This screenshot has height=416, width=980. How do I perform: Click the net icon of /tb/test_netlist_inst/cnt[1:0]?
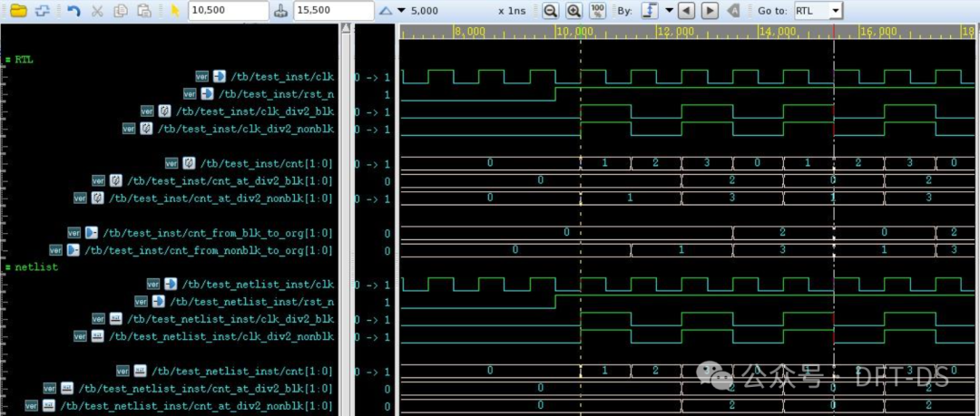click(140, 371)
